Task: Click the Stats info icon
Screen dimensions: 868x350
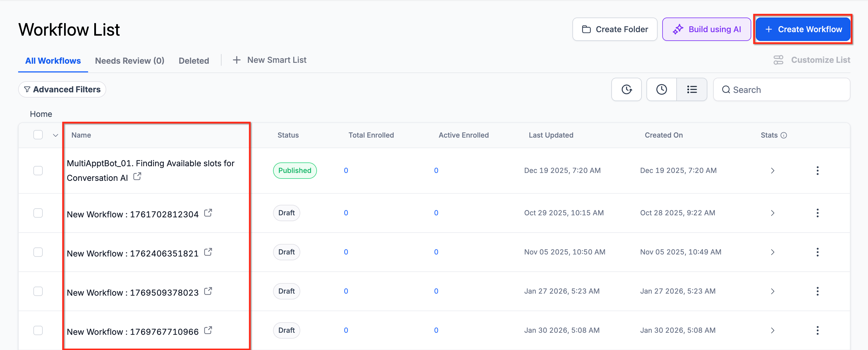Action: (784, 135)
